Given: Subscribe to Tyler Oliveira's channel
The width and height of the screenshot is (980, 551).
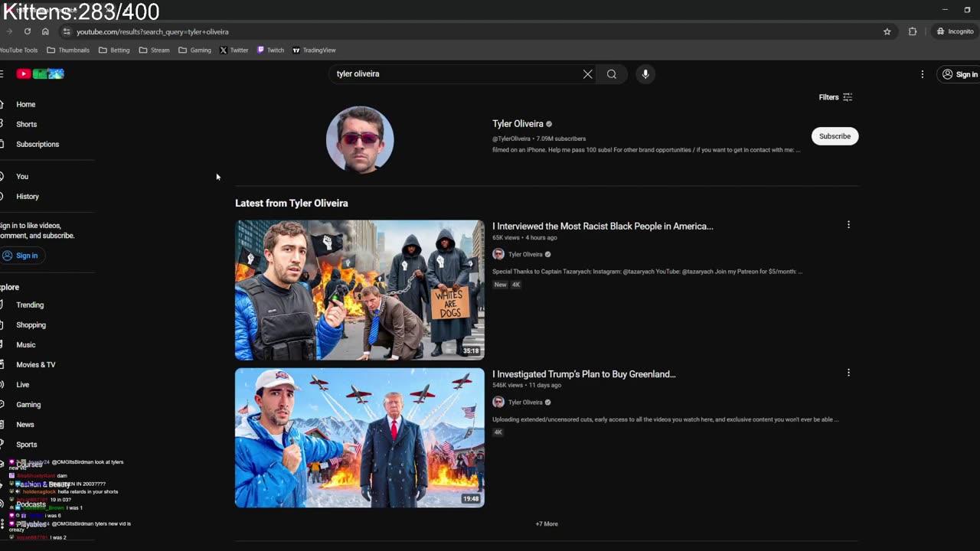Looking at the screenshot, I should point(835,136).
